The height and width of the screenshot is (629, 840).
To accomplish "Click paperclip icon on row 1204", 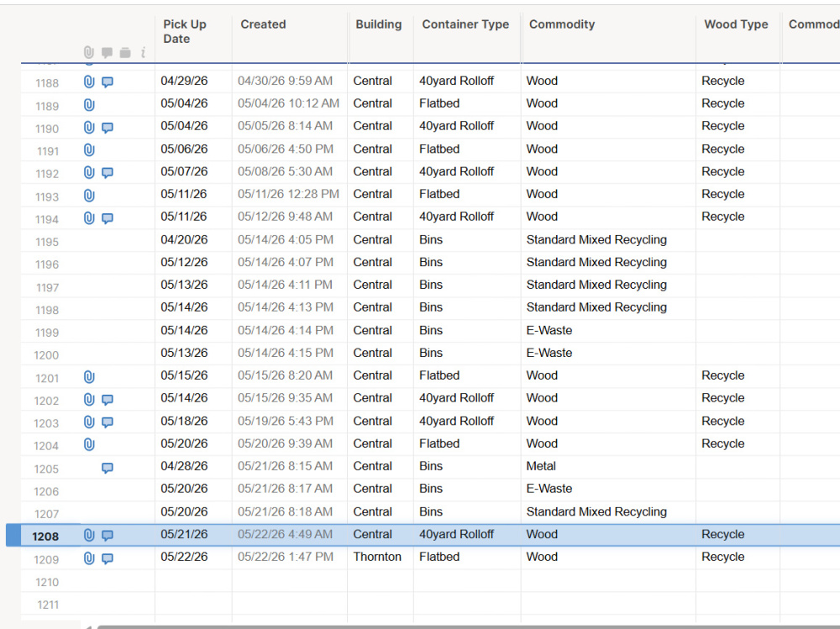I will (x=89, y=445).
